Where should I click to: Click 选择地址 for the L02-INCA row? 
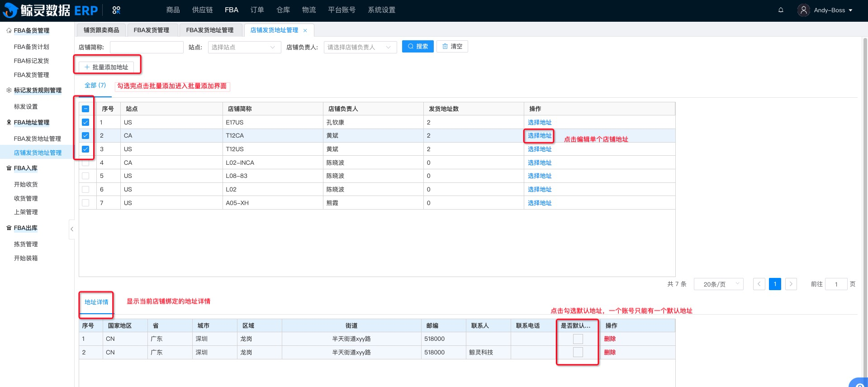click(540, 162)
